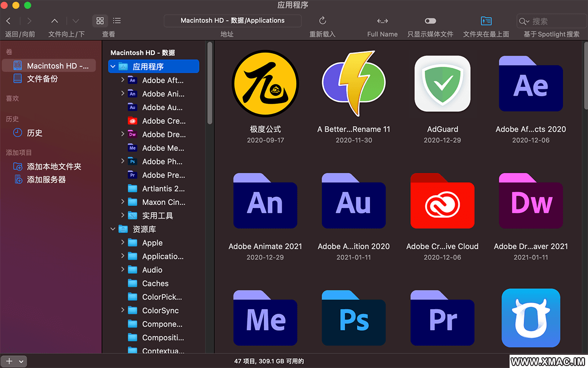The height and width of the screenshot is (368, 588).
Task: Select the Ps Photoshop folder icon
Action: [354, 318]
